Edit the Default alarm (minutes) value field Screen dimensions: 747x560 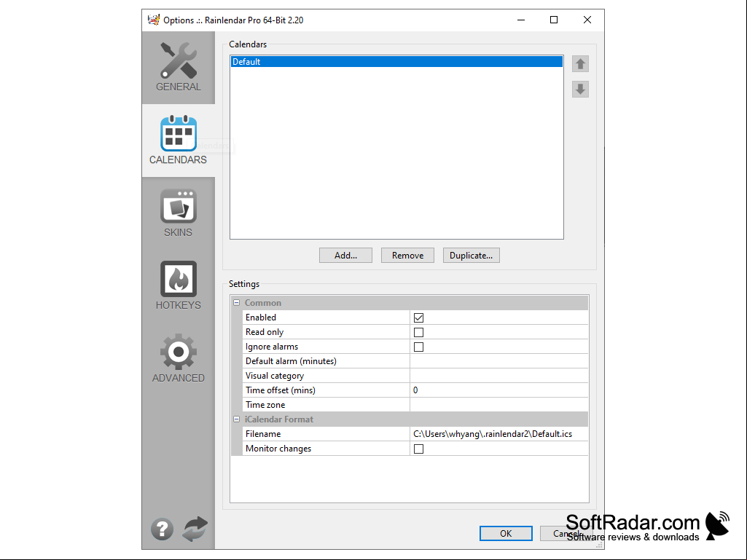[498, 361]
